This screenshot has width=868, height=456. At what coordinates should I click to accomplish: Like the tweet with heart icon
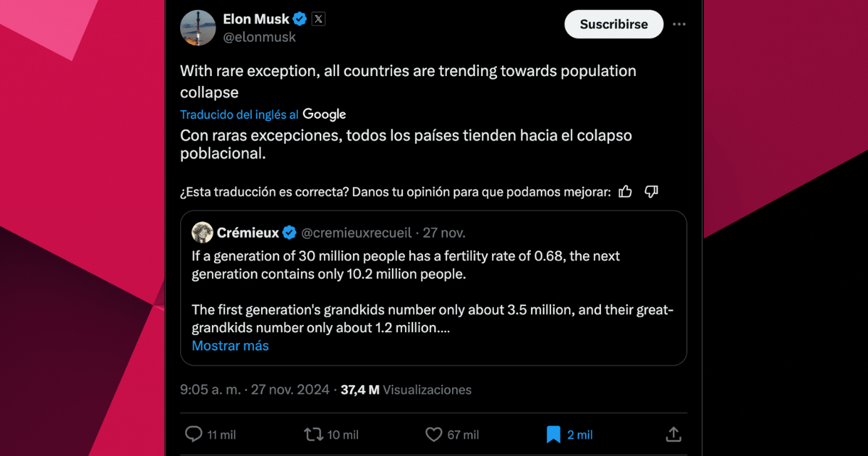433,434
